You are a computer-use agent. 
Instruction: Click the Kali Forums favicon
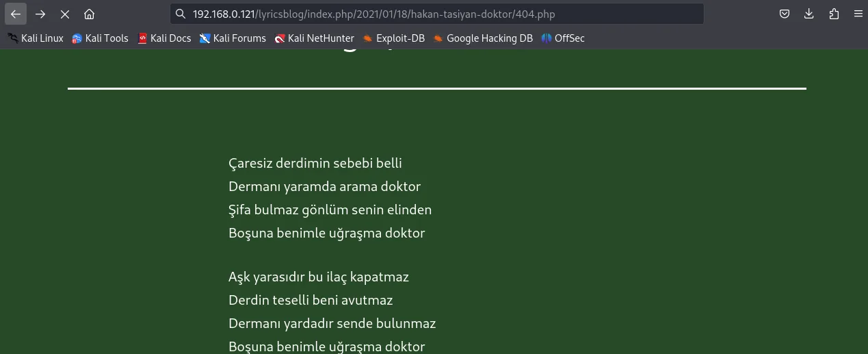(205, 38)
